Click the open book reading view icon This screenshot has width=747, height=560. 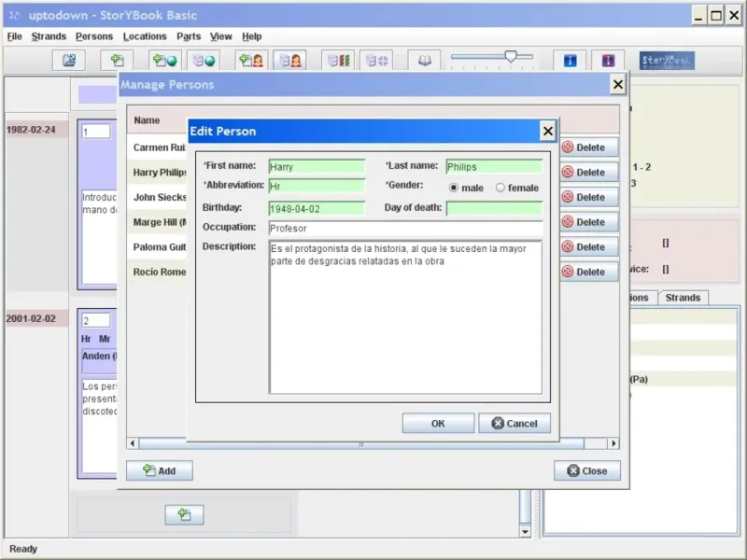pyautogui.click(x=425, y=61)
